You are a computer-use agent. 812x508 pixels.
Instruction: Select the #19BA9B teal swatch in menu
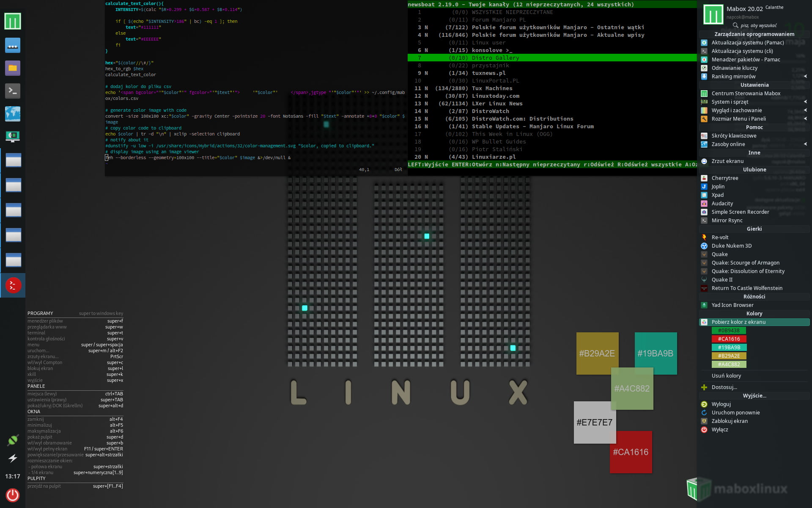click(x=729, y=348)
